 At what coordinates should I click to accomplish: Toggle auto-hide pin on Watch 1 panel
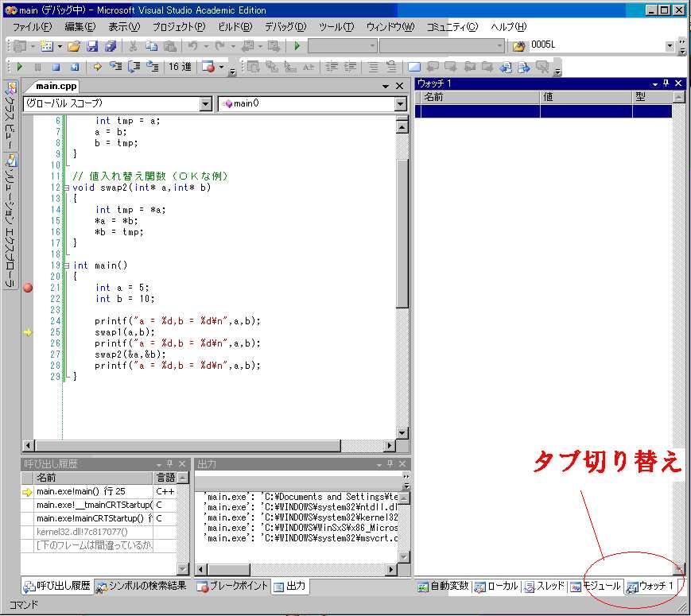click(666, 83)
